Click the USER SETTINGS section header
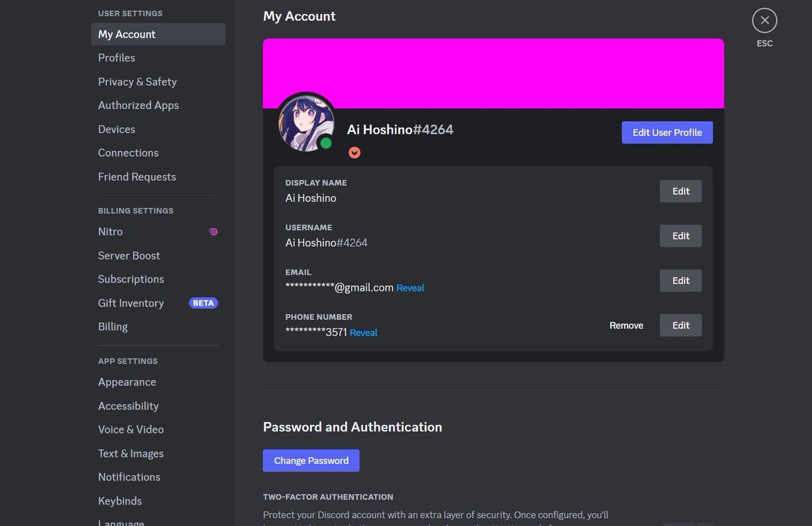 [x=130, y=14]
